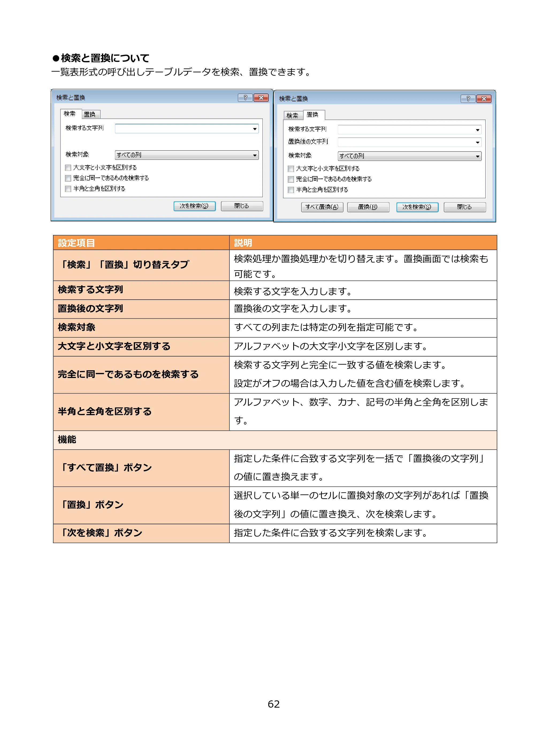This screenshot has height=756, width=535.
Task: Click help icon in left search dialog
Action: [x=245, y=98]
